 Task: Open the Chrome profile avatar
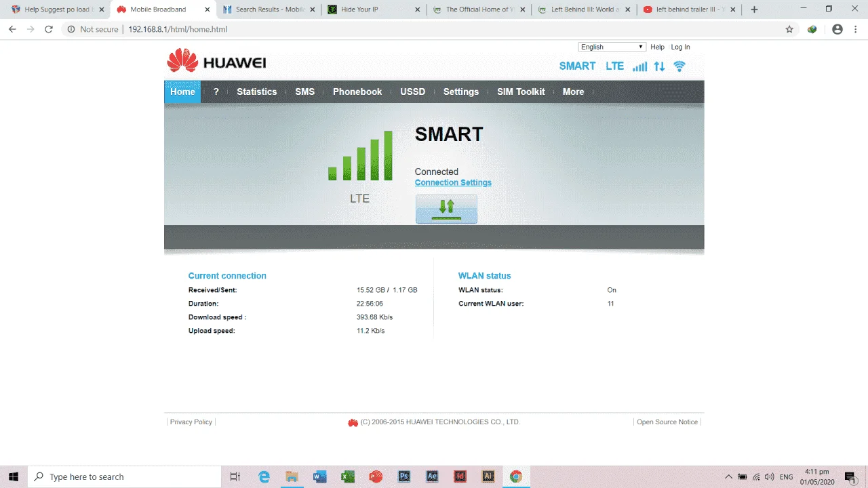click(837, 29)
